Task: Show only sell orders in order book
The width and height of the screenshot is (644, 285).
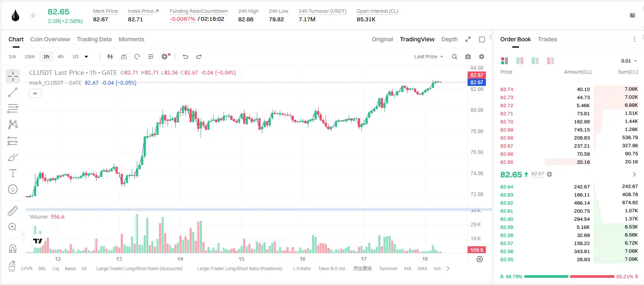Action: (550, 61)
